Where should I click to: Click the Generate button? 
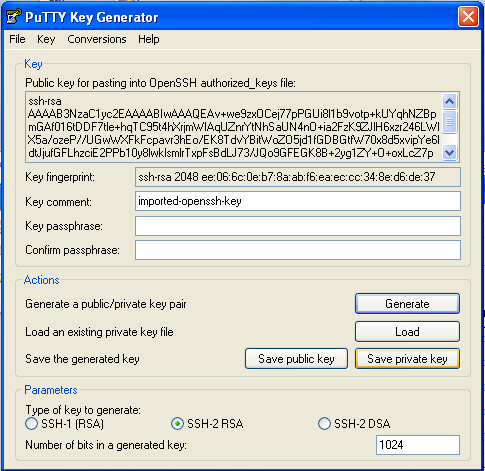click(407, 304)
